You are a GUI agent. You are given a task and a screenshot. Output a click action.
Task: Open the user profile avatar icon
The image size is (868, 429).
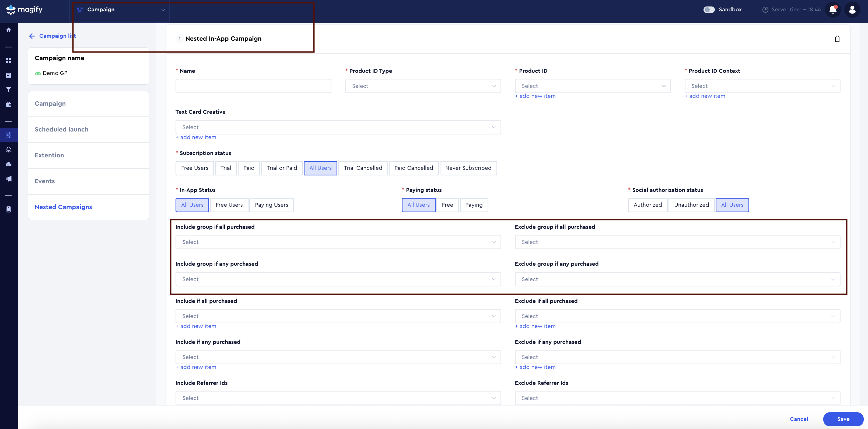click(852, 9)
